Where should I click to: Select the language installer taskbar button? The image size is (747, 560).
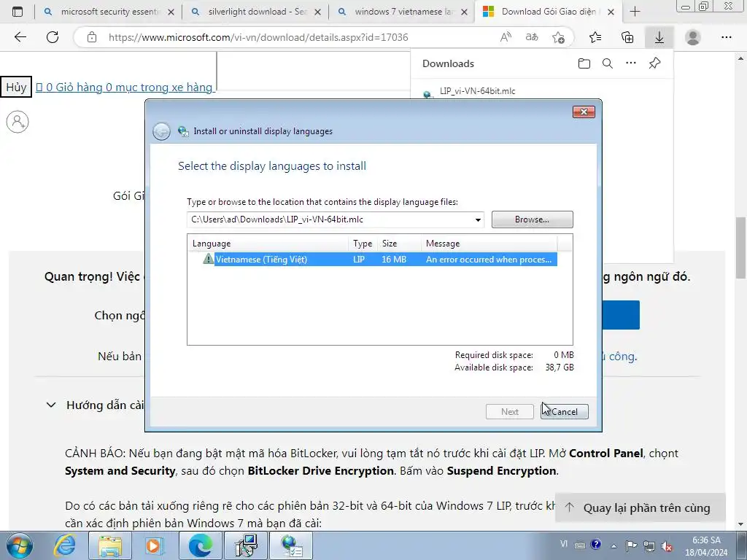[x=291, y=545]
